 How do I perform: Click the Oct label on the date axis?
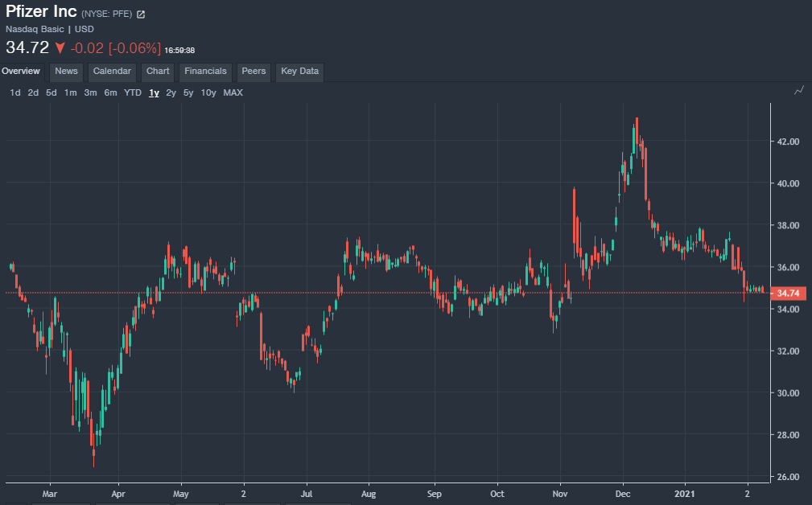(497, 494)
